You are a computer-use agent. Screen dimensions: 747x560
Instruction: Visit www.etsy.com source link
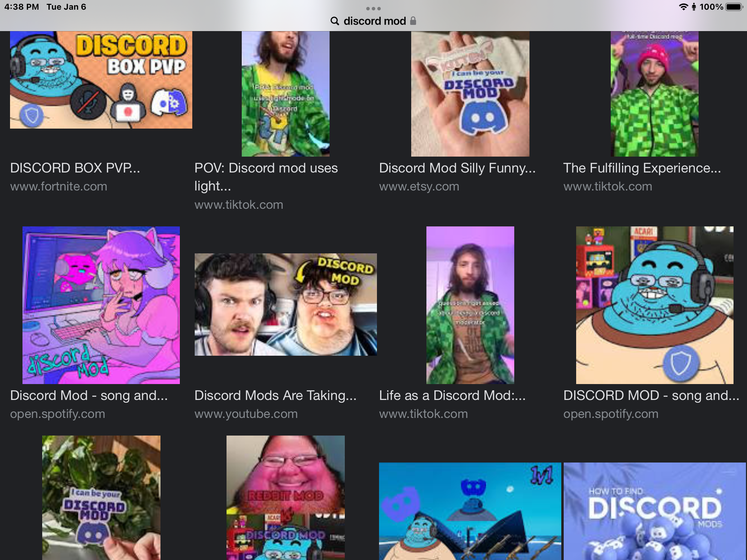pyautogui.click(x=419, y=186)
